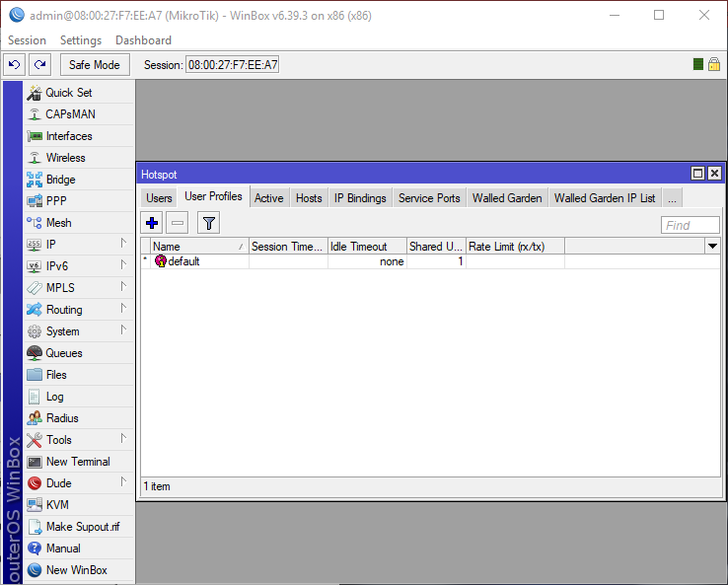728x585 pixels.
Task: Open the System menu item
Action: [x=79, y=331]
